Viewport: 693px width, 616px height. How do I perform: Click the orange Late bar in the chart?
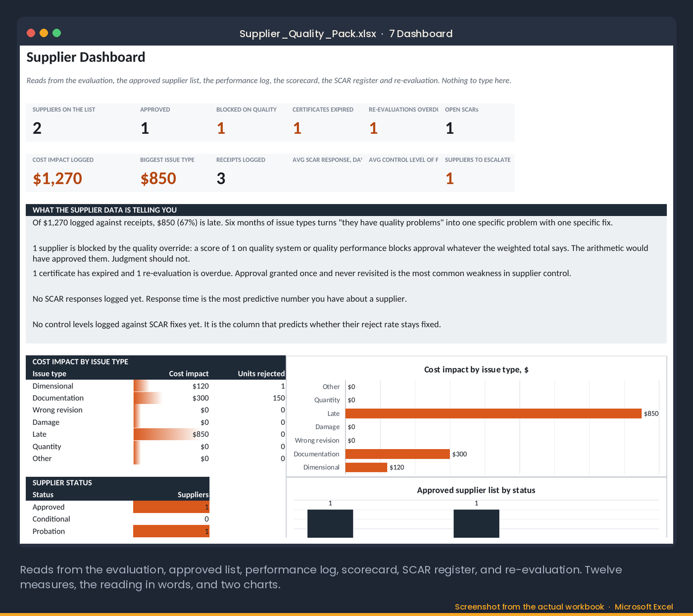tap(494, 413)
